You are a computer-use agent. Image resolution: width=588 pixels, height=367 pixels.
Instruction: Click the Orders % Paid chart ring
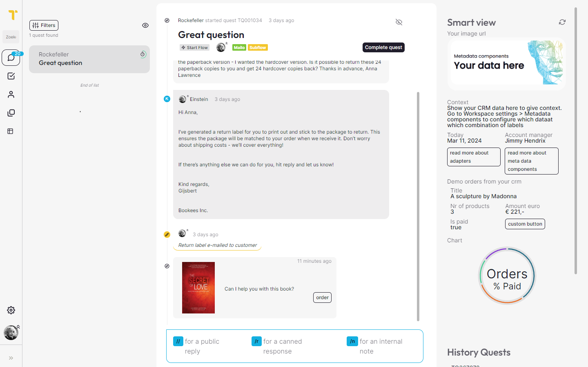[507, 276]
